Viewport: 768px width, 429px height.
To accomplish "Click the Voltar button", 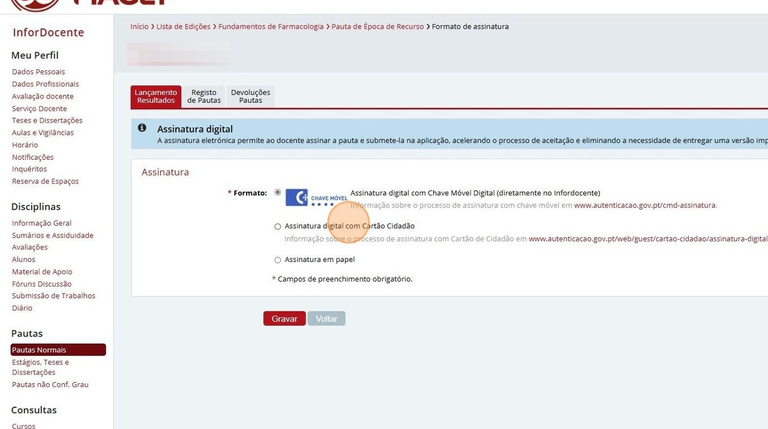I will (326, 318).
